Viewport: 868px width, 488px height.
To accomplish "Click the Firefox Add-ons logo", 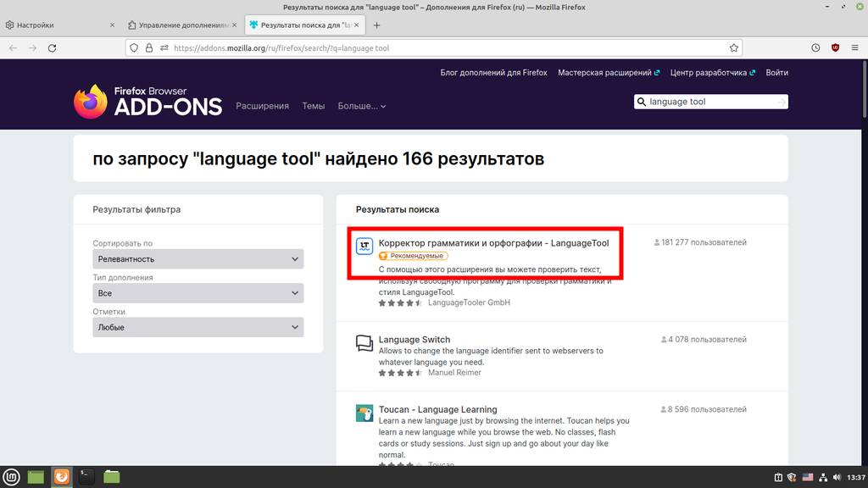I will coord(147,102).
